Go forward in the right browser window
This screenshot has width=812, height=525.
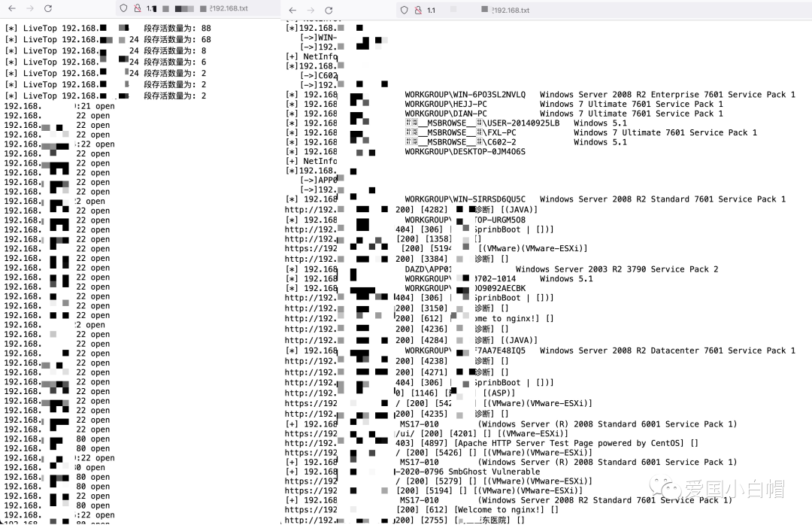pyautogui.click(x=311, y=10)
